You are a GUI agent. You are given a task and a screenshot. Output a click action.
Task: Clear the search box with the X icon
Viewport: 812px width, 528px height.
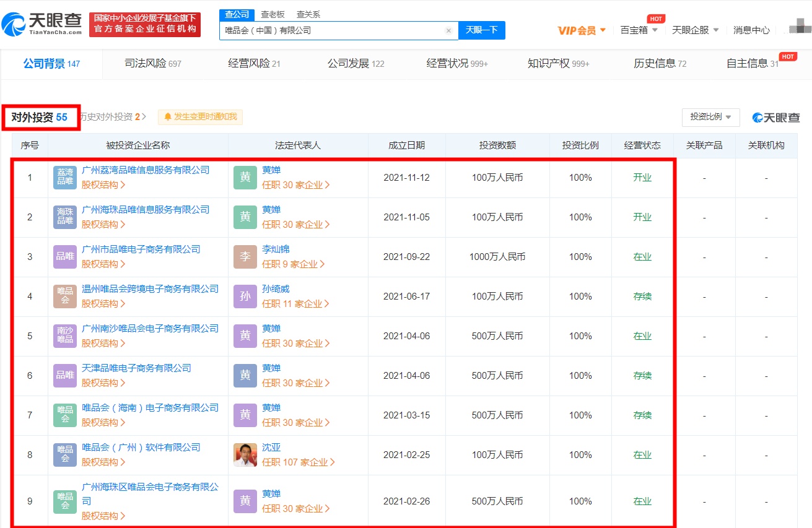click(x=448, y=30)
